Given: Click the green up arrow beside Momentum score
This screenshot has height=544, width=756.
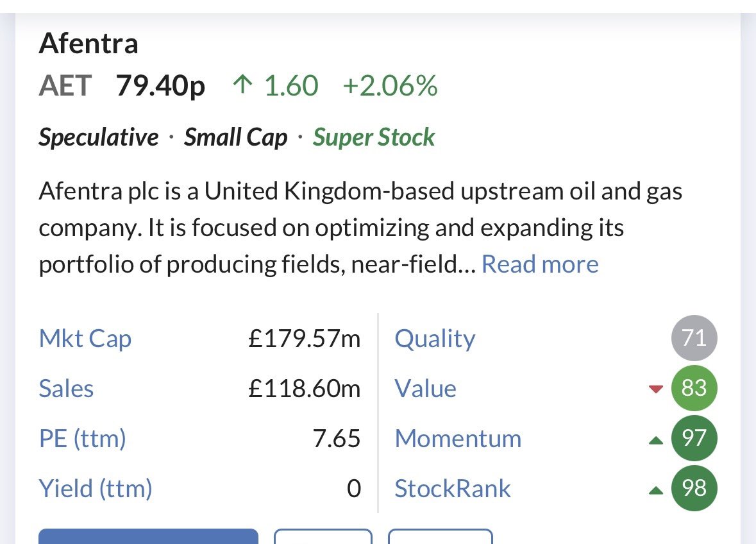Looking at the screenshot, I should 655,439.
